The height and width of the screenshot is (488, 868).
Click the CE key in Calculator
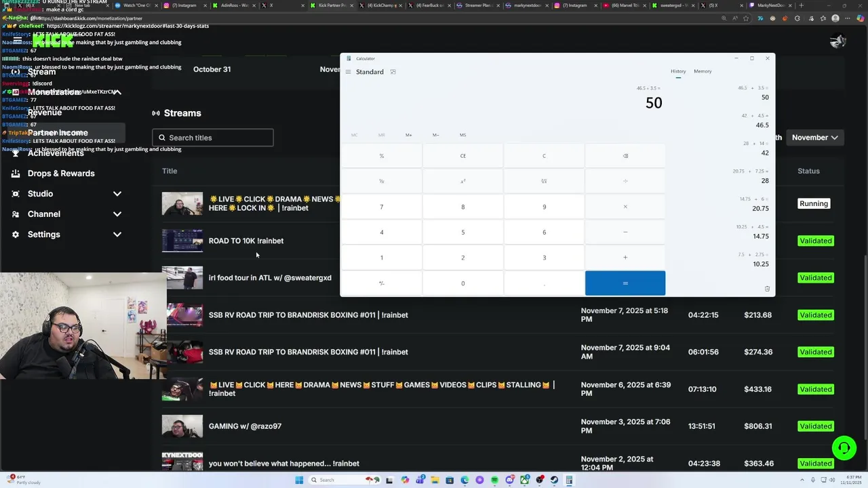(462, 156)
